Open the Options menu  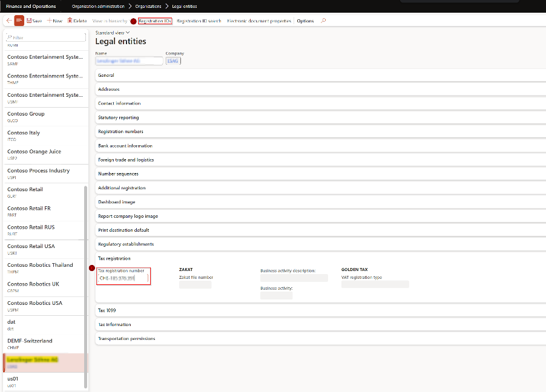305,21
